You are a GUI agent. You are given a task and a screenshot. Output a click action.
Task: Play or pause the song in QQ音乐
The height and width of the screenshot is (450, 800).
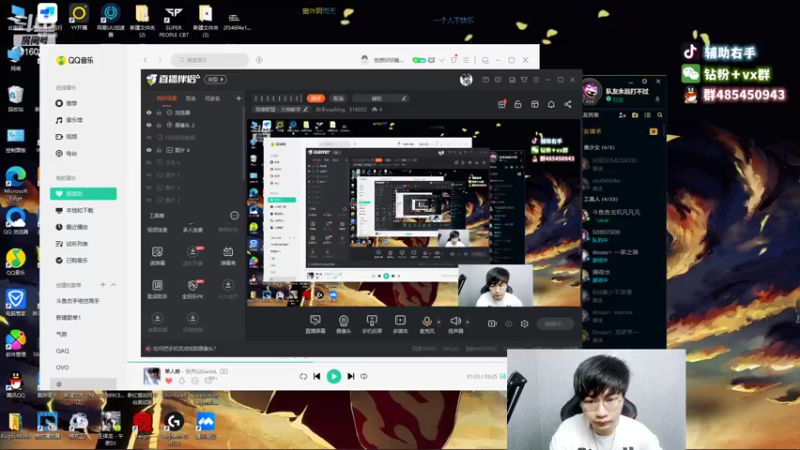tap(334, 377)
